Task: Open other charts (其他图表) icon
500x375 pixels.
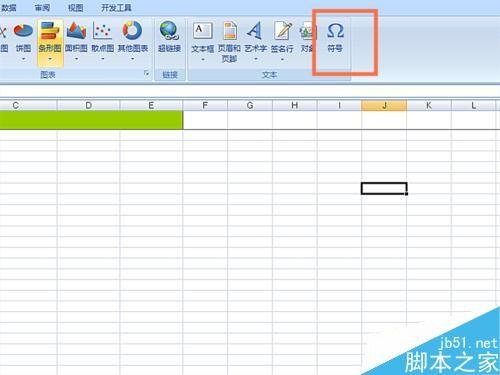Action: pyautogui.click(x=132, y=31)
